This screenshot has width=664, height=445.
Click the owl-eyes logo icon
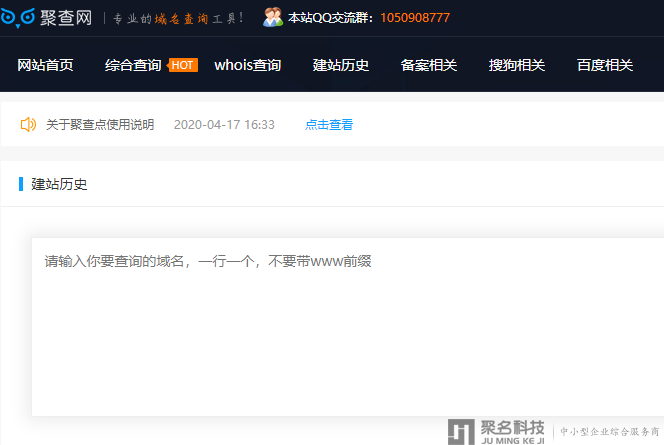click(17, 18)
